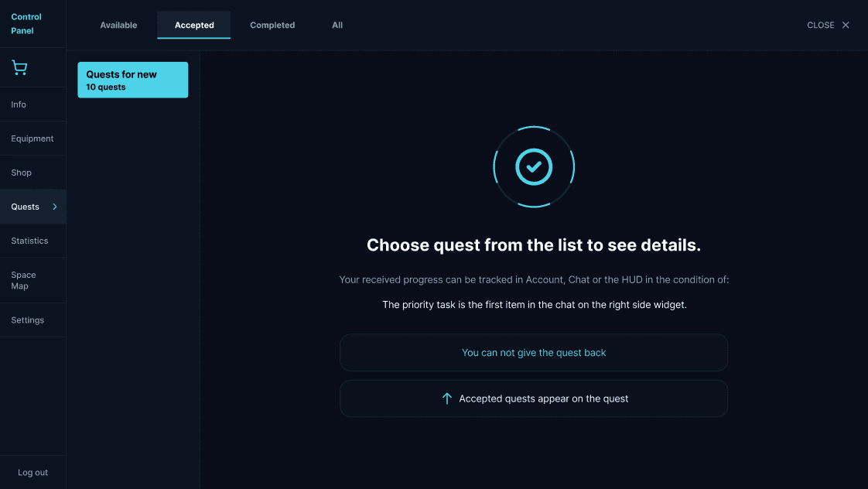Click the Control Panel title
The height and width of the screenshot is (489, 868).
(x=26, y=24)
